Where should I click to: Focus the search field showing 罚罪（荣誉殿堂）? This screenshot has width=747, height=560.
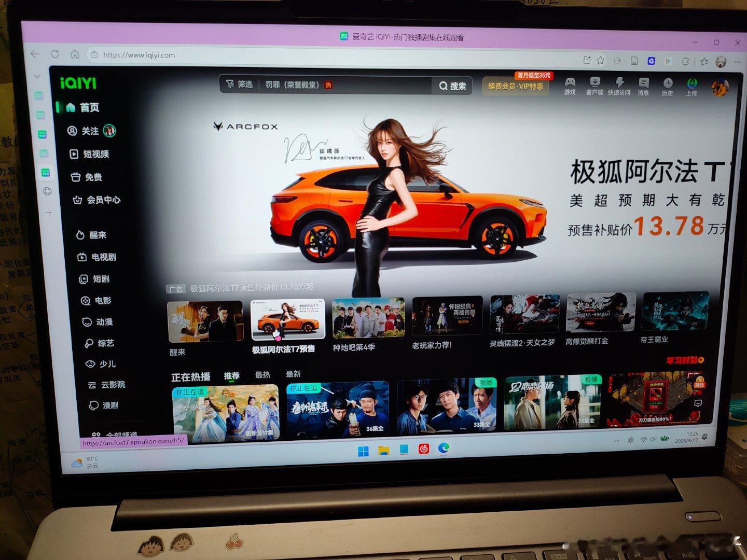tap(345, 85)
